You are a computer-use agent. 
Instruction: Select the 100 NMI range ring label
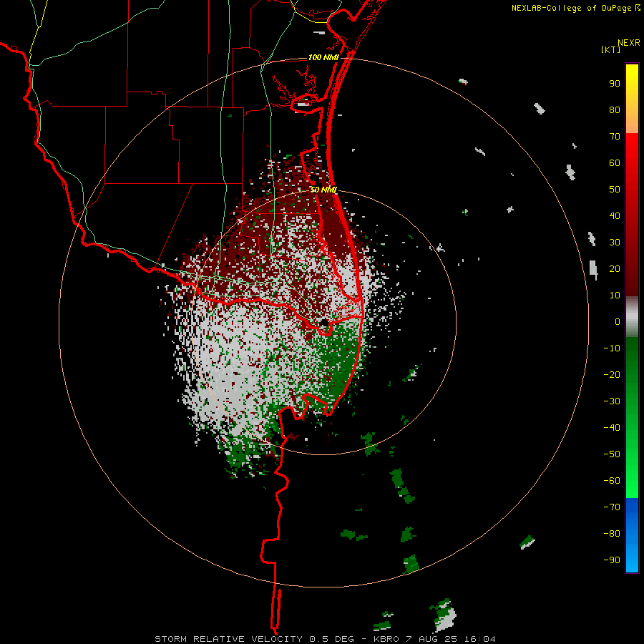pyautogui.click(x=323, y=57)
